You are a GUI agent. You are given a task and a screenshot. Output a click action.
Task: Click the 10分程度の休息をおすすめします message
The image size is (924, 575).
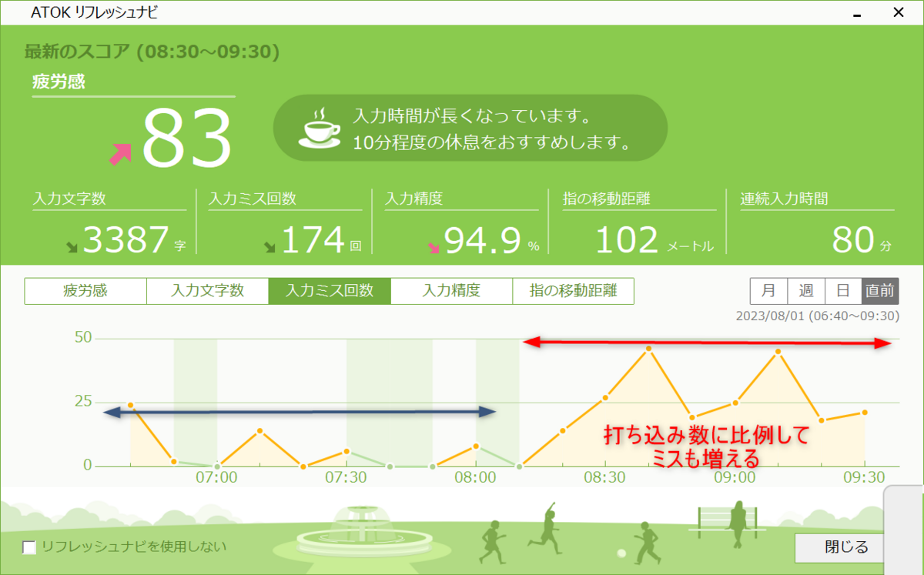coord(493,143)
